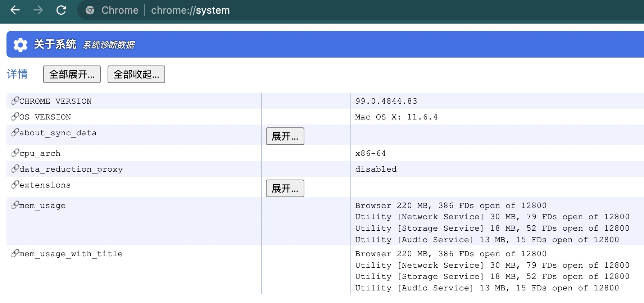Click the 99.0.4844.83 version value
The width and height of the screenshot is (644, 303).
386,101
